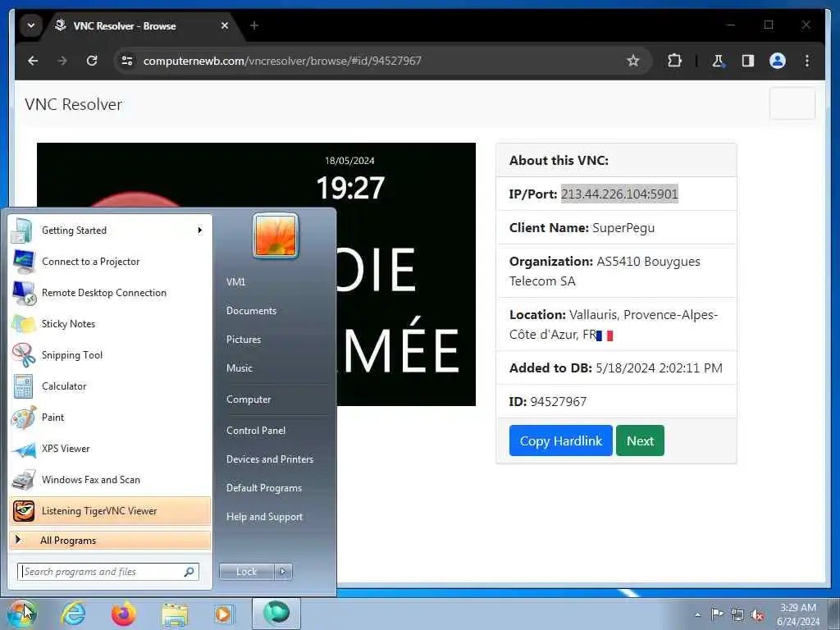Click the Action Center flag icon
The height and width of the screenshot is (630, 840).
tap(717, 614)
